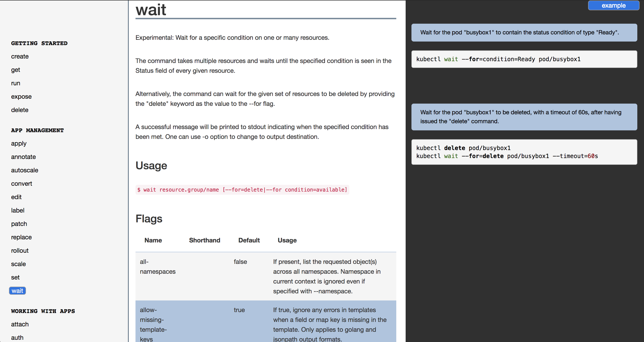
Task: Click the highlighted wait menu item
Action: coord(17,291)
